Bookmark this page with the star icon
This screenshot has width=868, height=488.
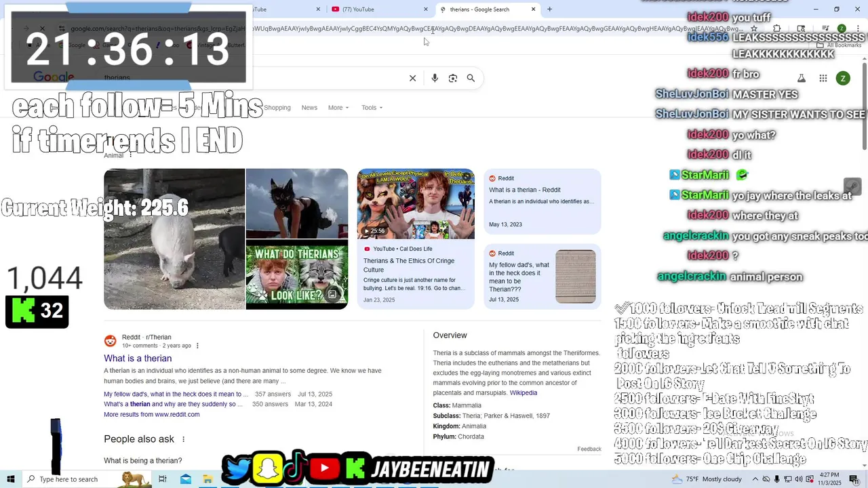(x=754, y=28)
